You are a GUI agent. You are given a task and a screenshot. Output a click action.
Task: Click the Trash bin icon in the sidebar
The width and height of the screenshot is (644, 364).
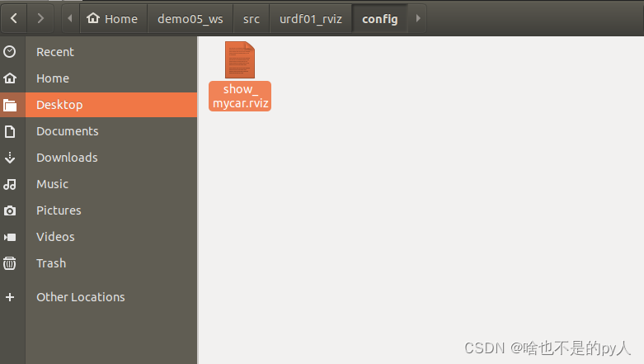(x=10, y=263)
